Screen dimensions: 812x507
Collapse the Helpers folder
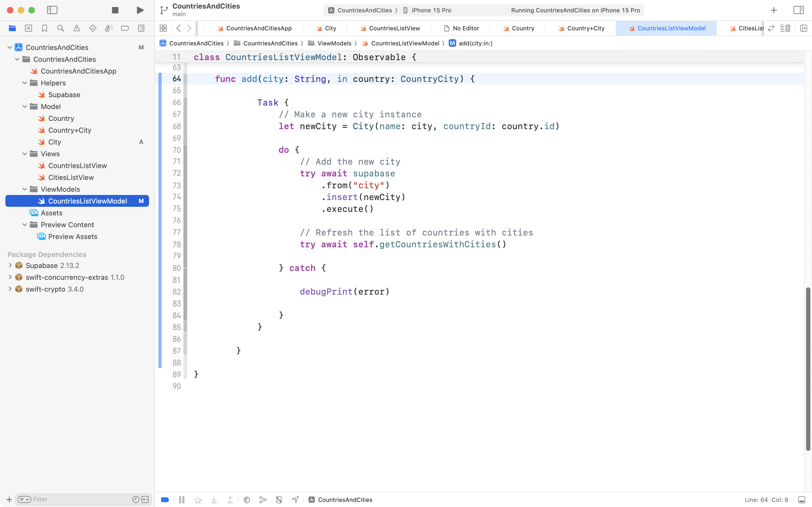(x=25, y=83)
